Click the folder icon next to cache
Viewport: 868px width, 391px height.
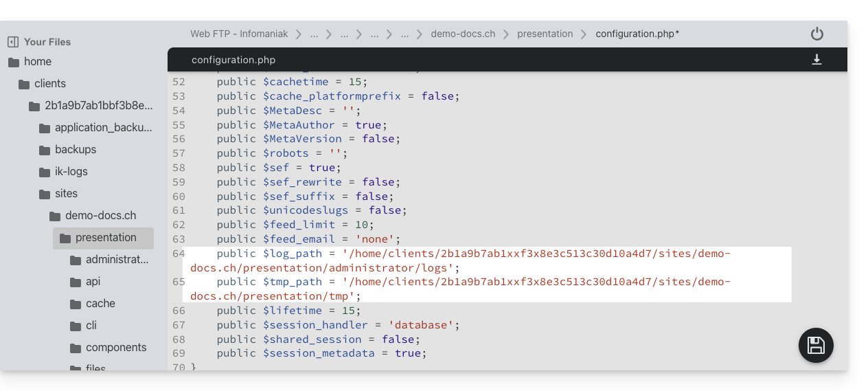(76, 304)
